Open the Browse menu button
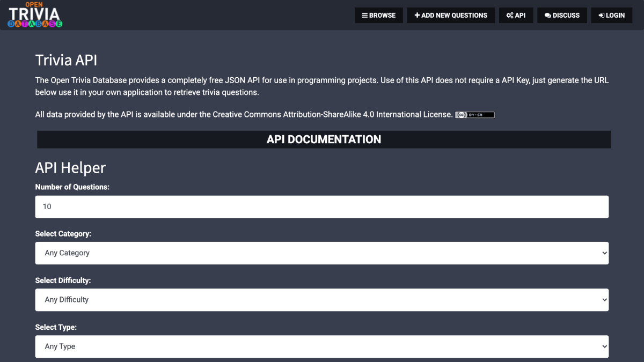644x362 pixels. tap(379, 15)
